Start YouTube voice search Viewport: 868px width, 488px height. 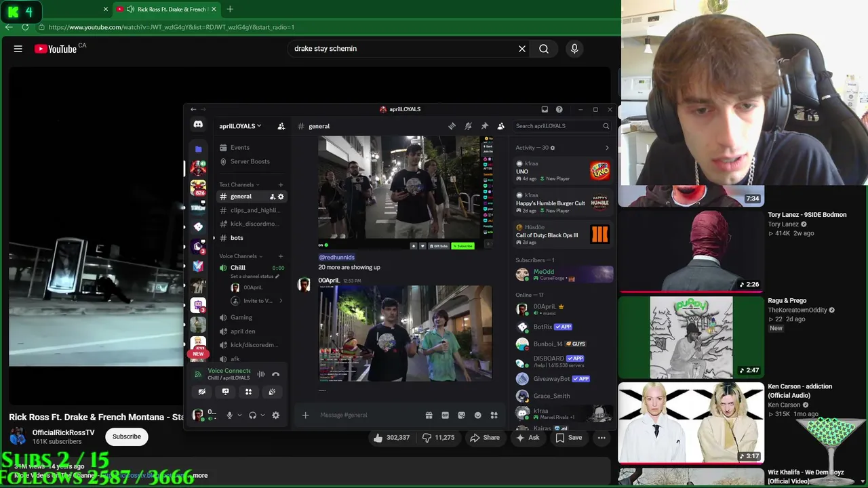(574, 49)
